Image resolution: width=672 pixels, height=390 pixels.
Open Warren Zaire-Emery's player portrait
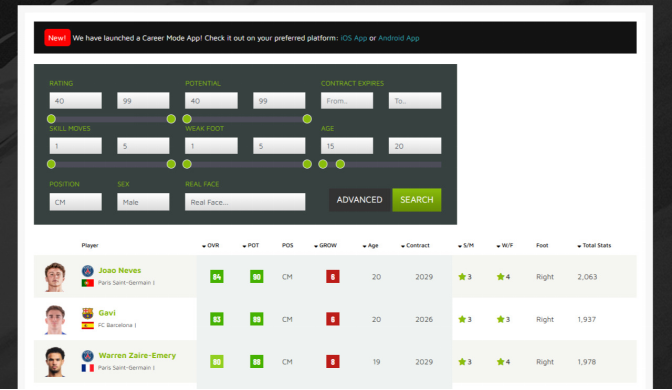[55, 362]
